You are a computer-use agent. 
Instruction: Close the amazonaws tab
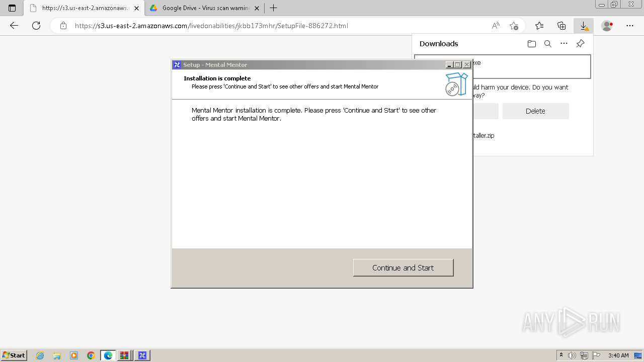[136, 8]
